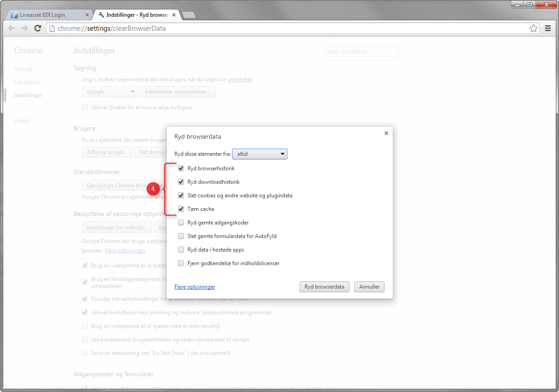Viewport: 559px width, 392px height.
Task: Click the Ryd browserdata button
Action: 324,287
